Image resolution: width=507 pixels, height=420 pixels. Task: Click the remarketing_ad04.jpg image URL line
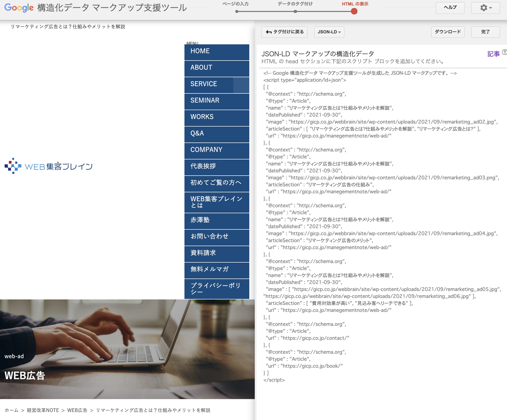(x=382, y=233)
